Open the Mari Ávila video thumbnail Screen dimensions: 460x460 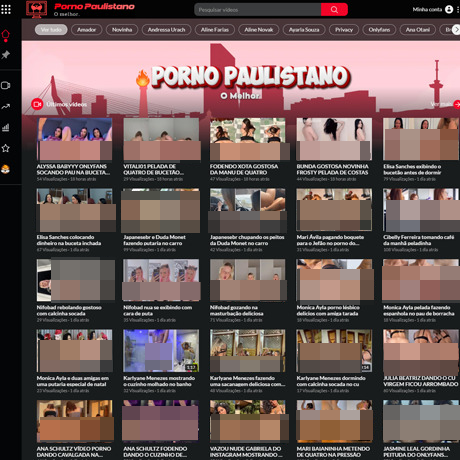[x=334, y=209]
